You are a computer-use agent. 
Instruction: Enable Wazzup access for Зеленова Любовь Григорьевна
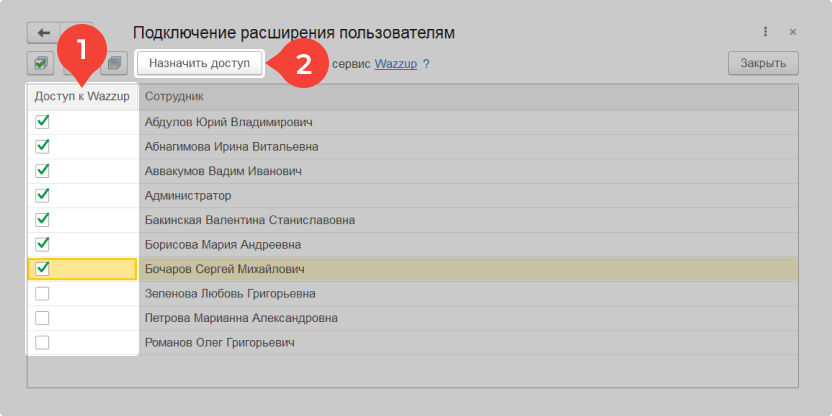point(42,293)
